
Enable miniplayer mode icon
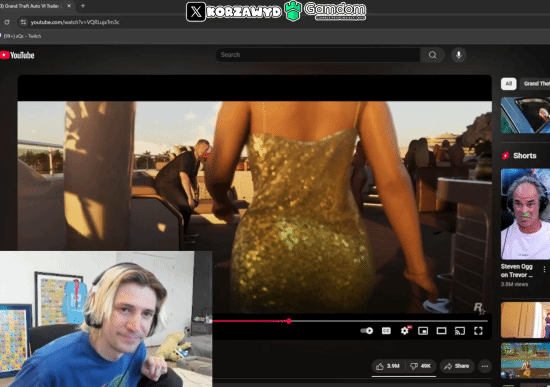[423, 331]
